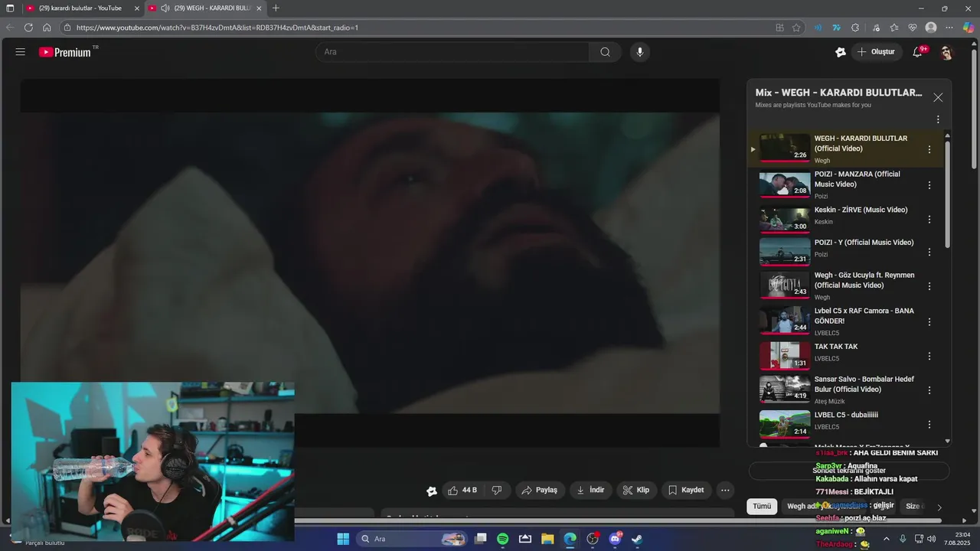This screenshot has width=980, height=551.
Task: Open the tab actions menu icon
Action: coord(10,8)
